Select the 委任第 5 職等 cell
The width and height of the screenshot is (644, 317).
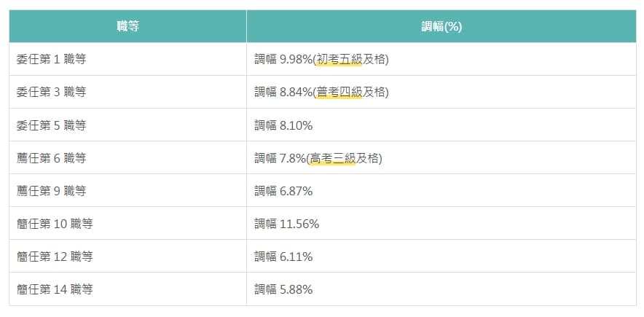127,125
